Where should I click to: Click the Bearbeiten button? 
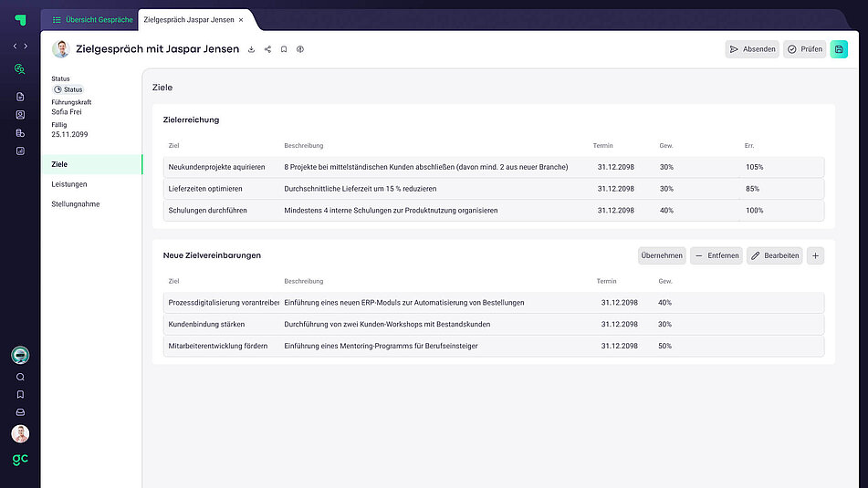point(774,255)
